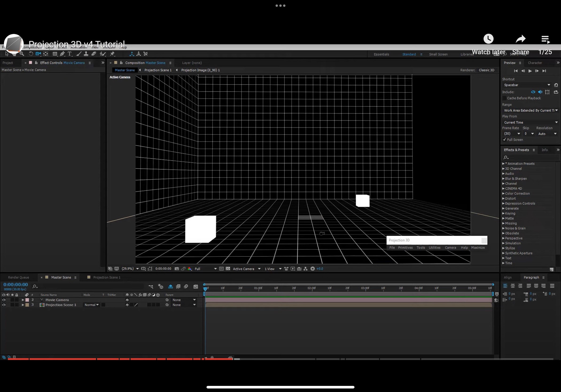Open the Graph Editor icon
Image resolution: width=561 pixels, height=392 pixels.
click(x=196, y=286)
